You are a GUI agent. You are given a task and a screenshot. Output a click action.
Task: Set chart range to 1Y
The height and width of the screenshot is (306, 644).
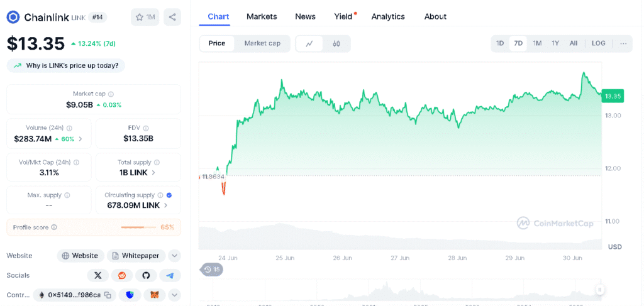555,43
